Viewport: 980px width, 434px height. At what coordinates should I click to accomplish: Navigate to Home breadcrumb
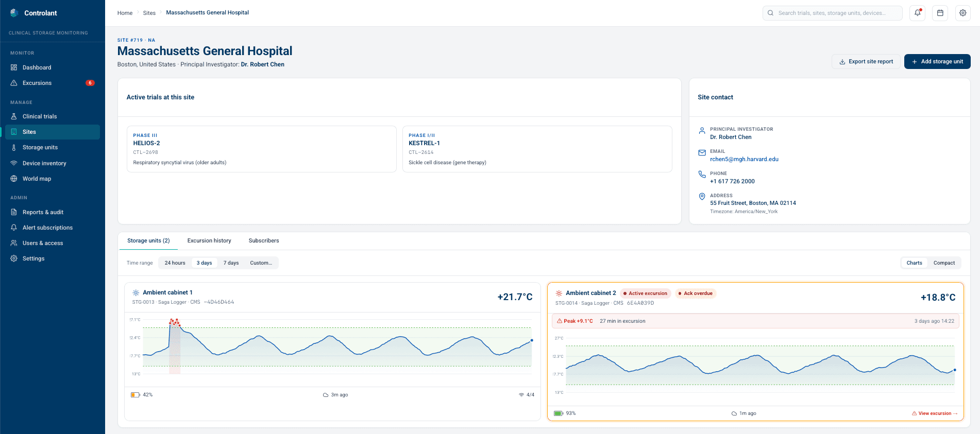tap(125, 13)
